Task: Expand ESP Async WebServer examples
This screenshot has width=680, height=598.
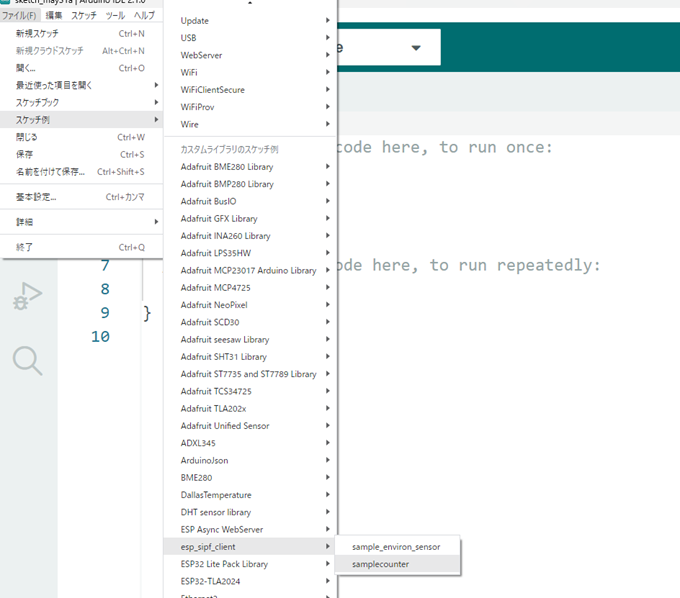Action: [250, 529]
